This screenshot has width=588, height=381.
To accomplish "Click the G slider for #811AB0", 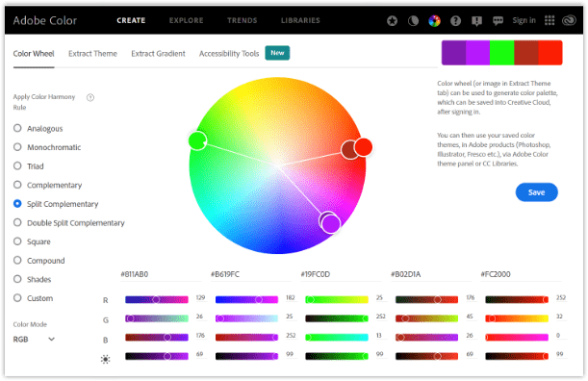I will (x=157, y=318).
